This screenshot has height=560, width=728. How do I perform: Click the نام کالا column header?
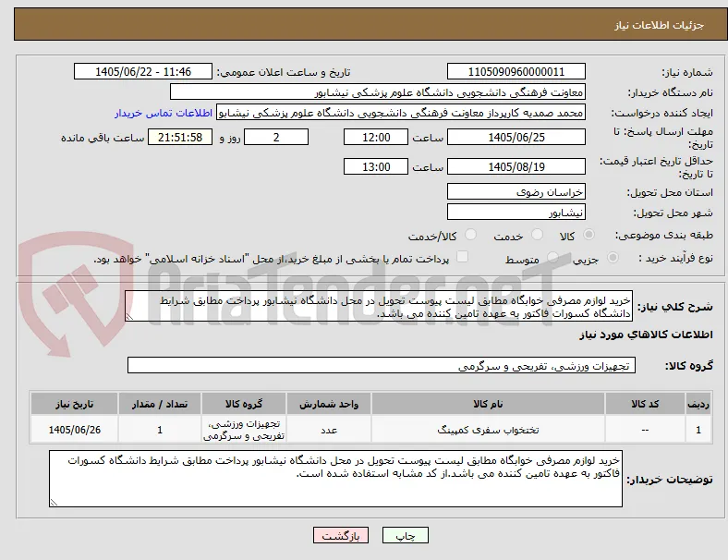pos(488,404)
